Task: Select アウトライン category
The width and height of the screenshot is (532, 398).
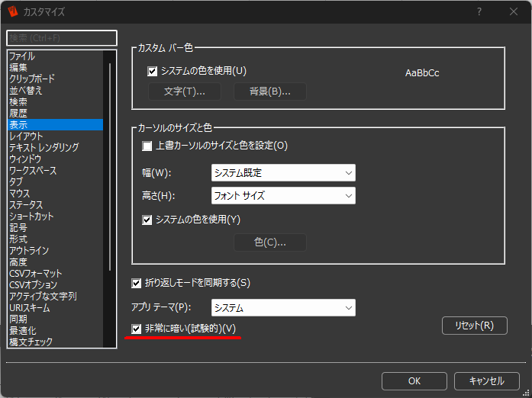Action: [x=55, y=251]
